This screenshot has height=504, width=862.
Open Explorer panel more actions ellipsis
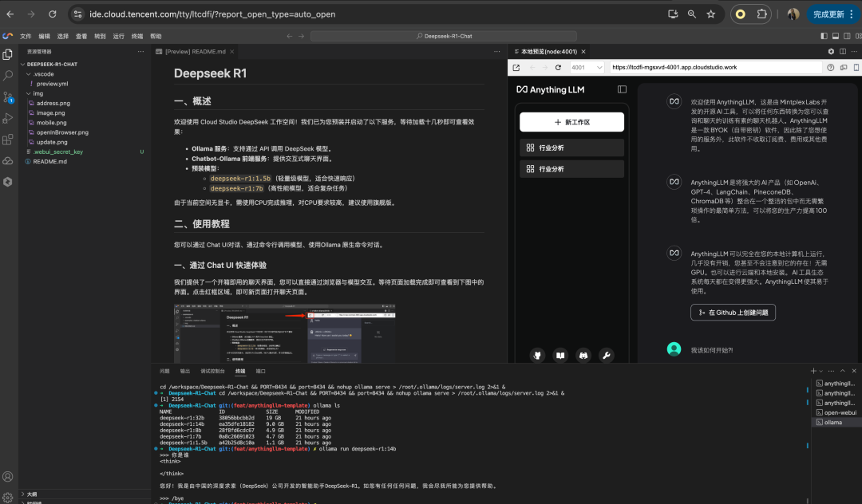pyautogui.click(x=140, y=52)
